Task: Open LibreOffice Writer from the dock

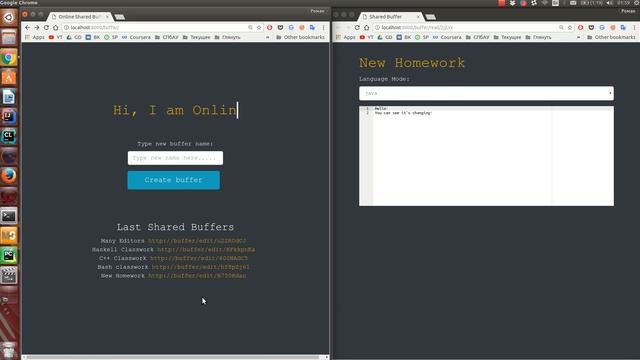Action: [9, 97]
